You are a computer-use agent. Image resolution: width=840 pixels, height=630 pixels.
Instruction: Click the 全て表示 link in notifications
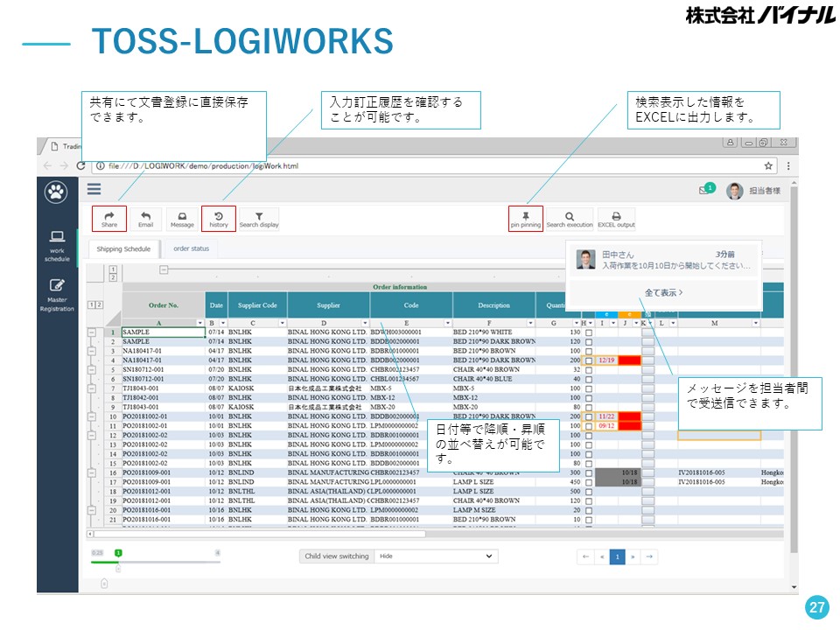[662, 292]
